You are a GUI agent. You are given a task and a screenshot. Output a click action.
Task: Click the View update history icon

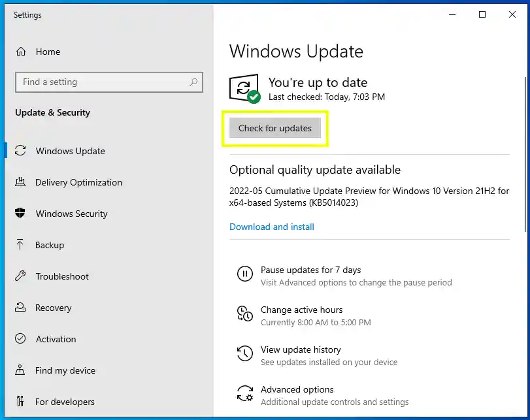244,354
